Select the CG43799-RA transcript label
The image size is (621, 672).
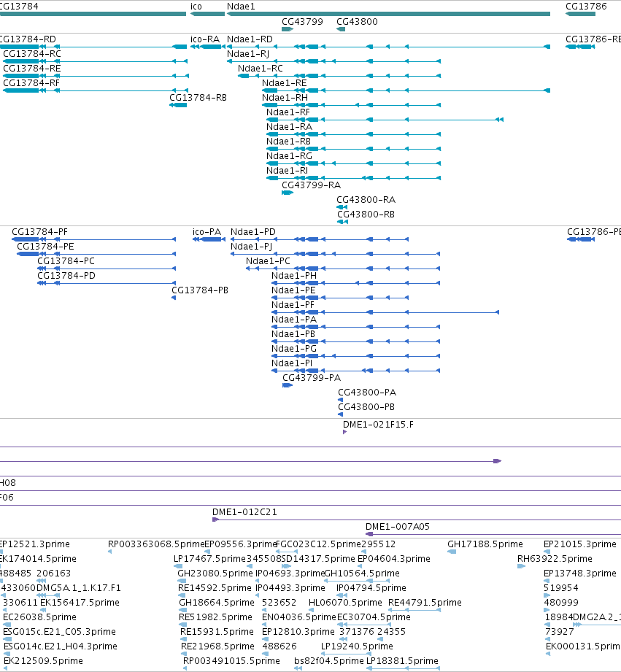[x=311, y=185]
